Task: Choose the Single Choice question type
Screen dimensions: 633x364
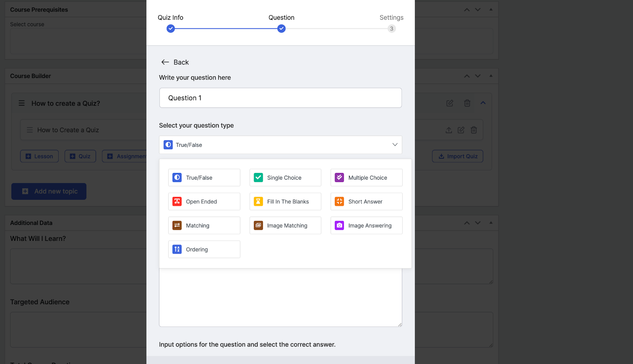Action: 285,178
